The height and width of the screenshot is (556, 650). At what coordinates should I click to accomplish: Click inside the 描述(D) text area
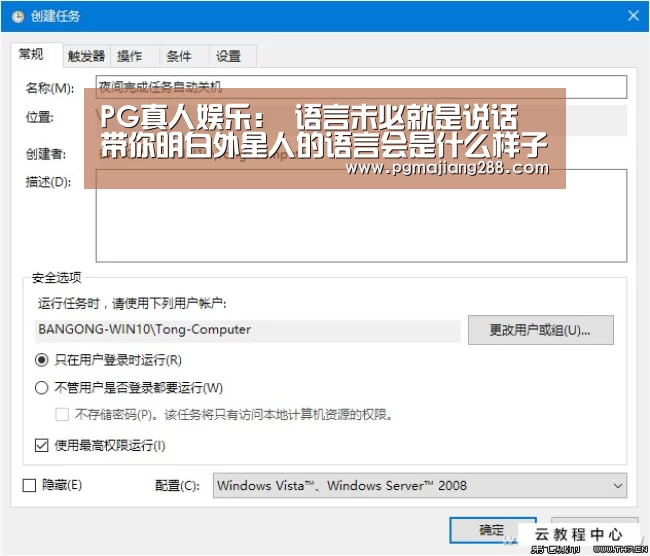point(361,216)
